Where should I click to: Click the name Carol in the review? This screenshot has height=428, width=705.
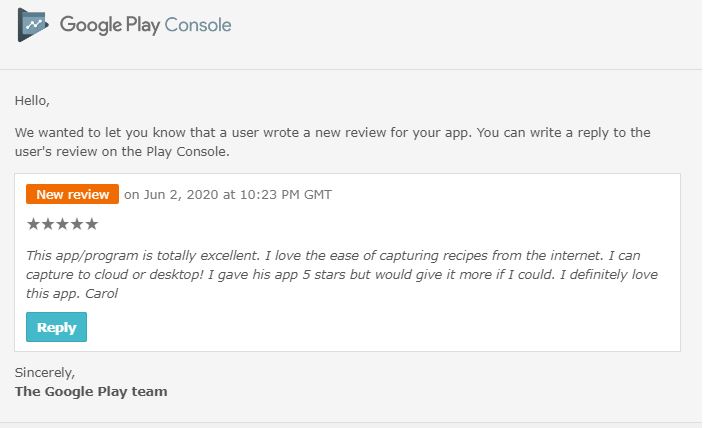point(102,294)
